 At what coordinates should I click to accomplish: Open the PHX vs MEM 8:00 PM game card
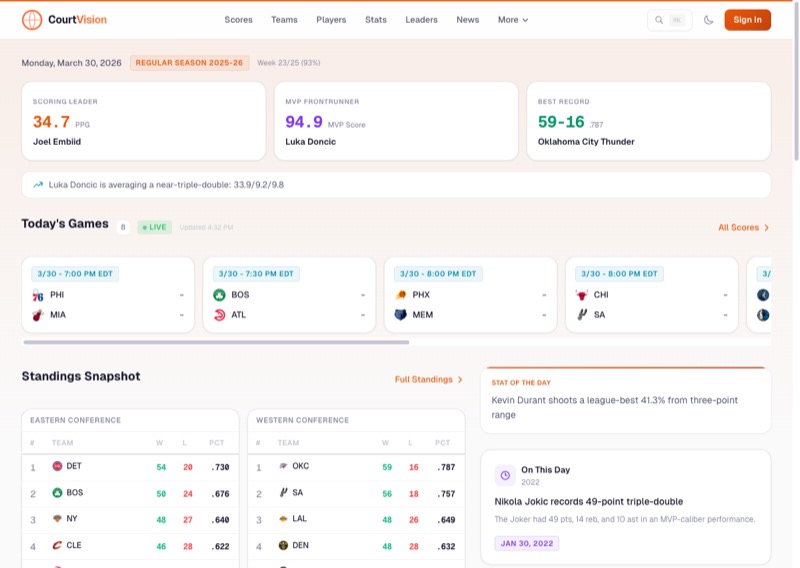point(470,295)
